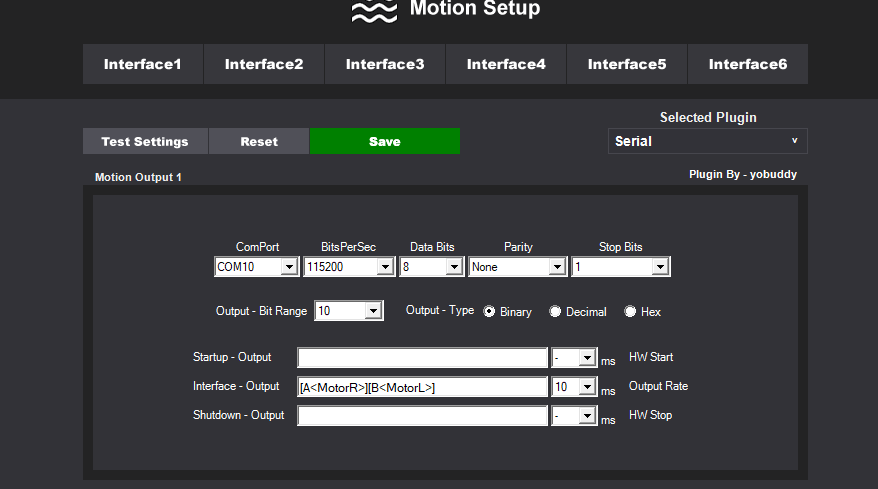Open the Interface2 tab
This screenshot has width=878, height=489.
click(264, 64)
